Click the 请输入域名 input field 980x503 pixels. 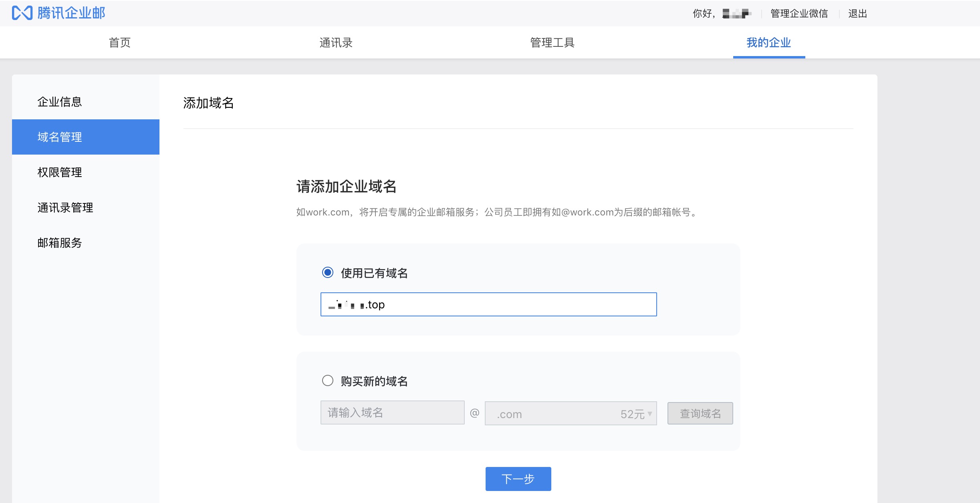click(392, 413)
